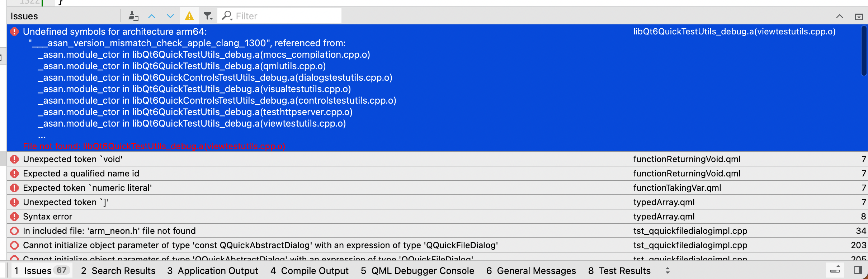This screenshot has width=868, height=279.
Task: Open the Search Results tab
Action: pyautogui.click(x=118, y=271)
